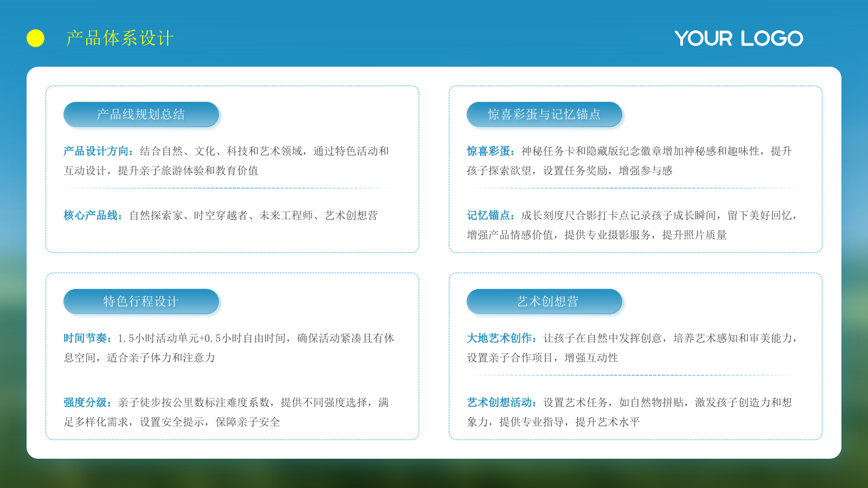
Task: Click the 特色行程设计 header pill
Action: [x=141, y=301]
